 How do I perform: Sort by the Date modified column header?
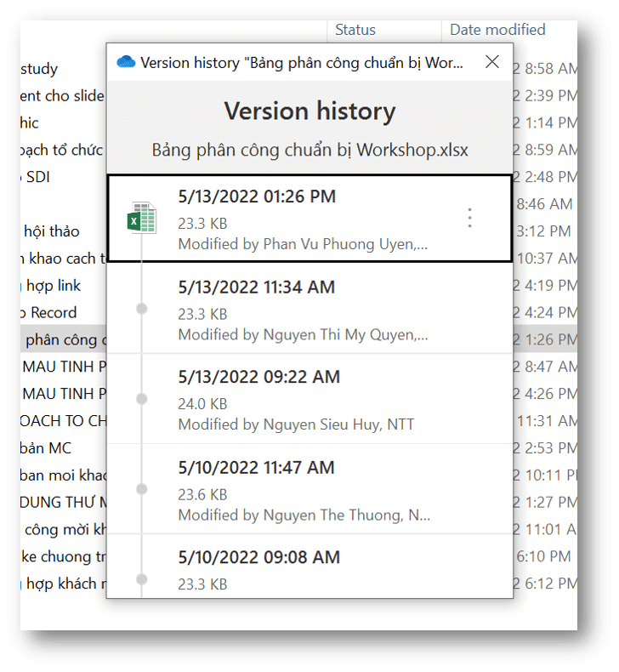(497, 30)
